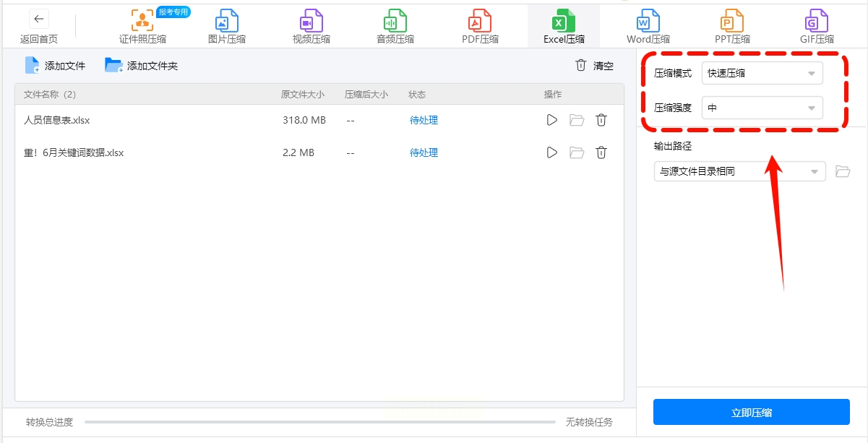
Task: Expand the 压缩强度 compression strength dropdown
Action: pos(762,108)
